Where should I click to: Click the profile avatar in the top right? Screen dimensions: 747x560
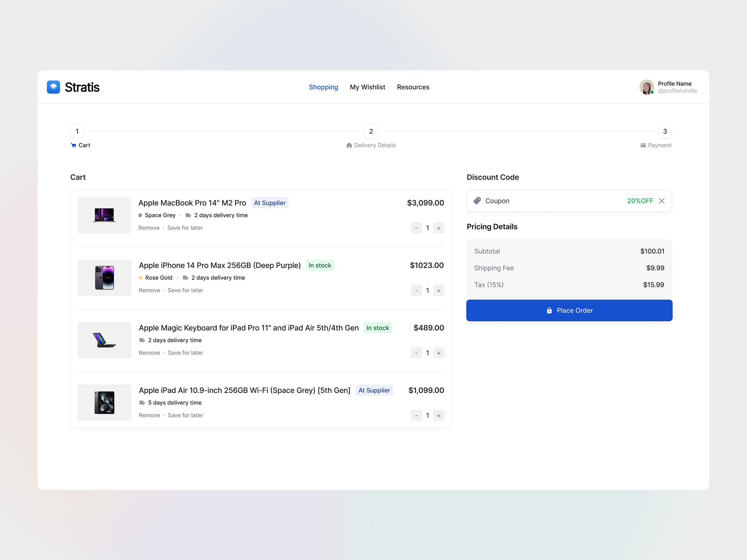click(x=647, y=87)
